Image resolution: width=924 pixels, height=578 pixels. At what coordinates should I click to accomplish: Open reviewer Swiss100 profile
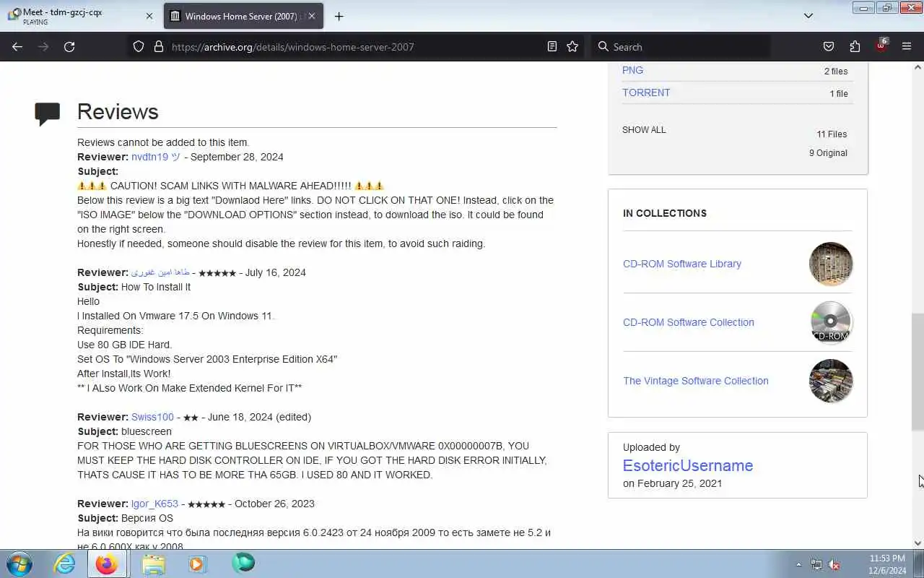152,417
